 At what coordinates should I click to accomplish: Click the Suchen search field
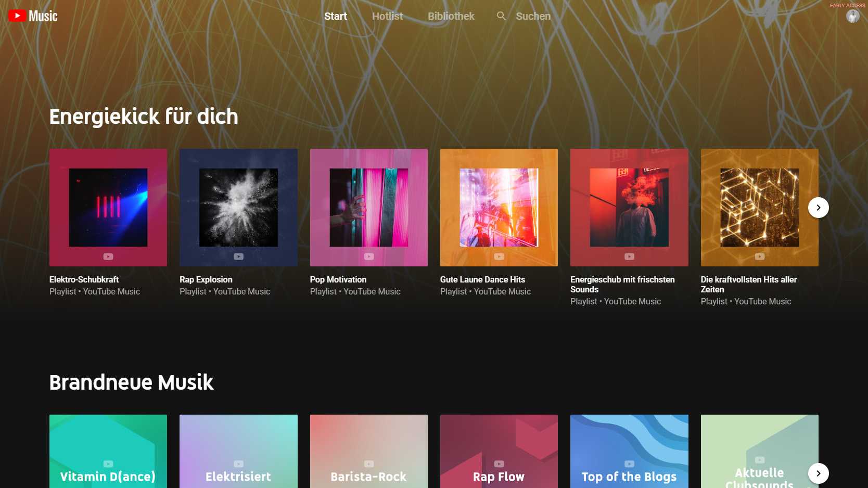pyautogui.click(x=533, y=16)
